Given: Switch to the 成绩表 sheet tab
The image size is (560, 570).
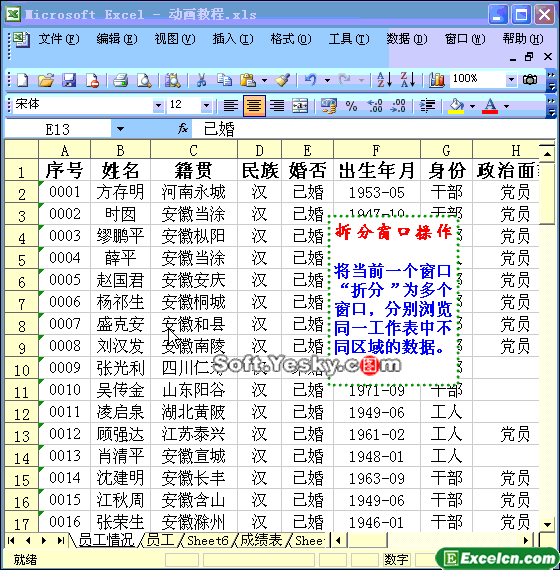Looking at the screenshot, I should 261,540.
